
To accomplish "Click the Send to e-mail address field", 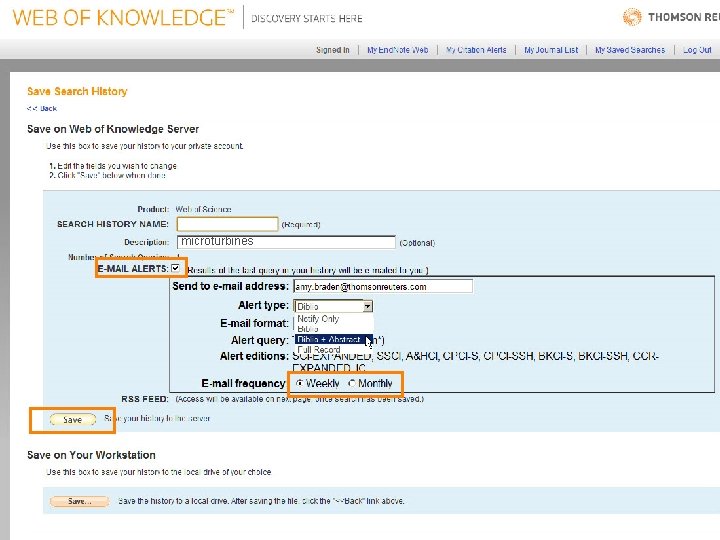I will point(383,287).
